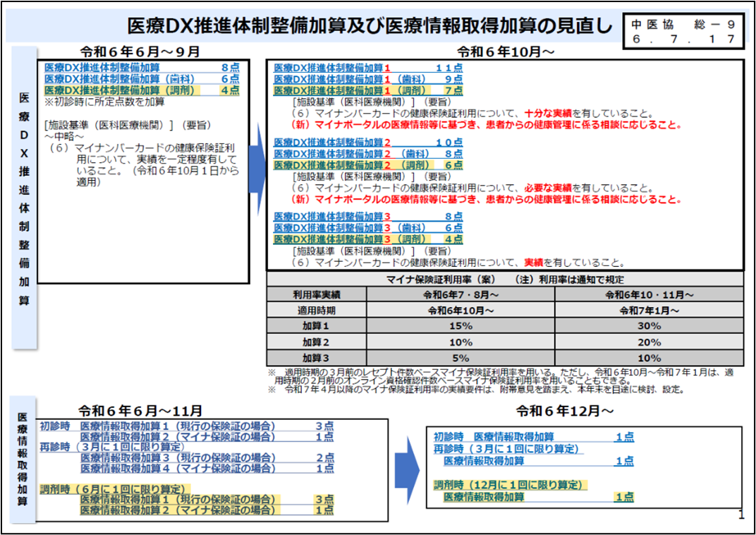This screenshot has width=756, height=535.
Task: Click the vertical 医療情報取得加算 side label
Action: point(22,459)
